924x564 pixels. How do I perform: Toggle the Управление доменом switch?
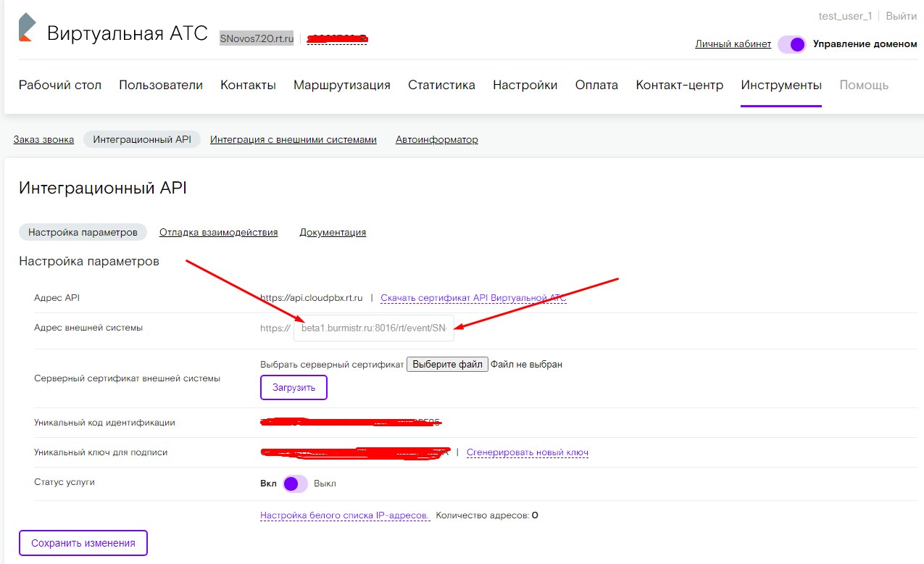(x=791, y=44)
